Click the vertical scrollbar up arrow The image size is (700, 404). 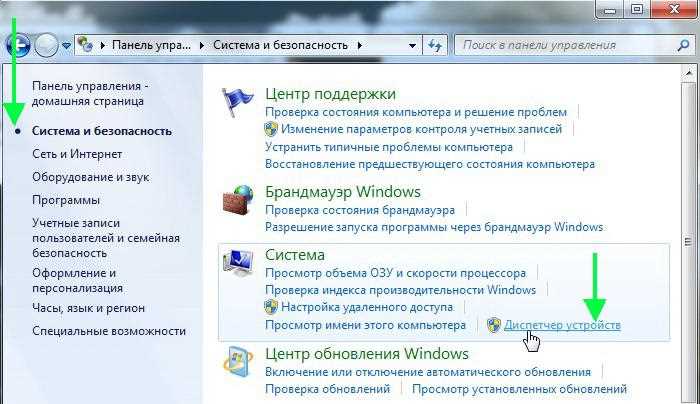tap(688, 72)
